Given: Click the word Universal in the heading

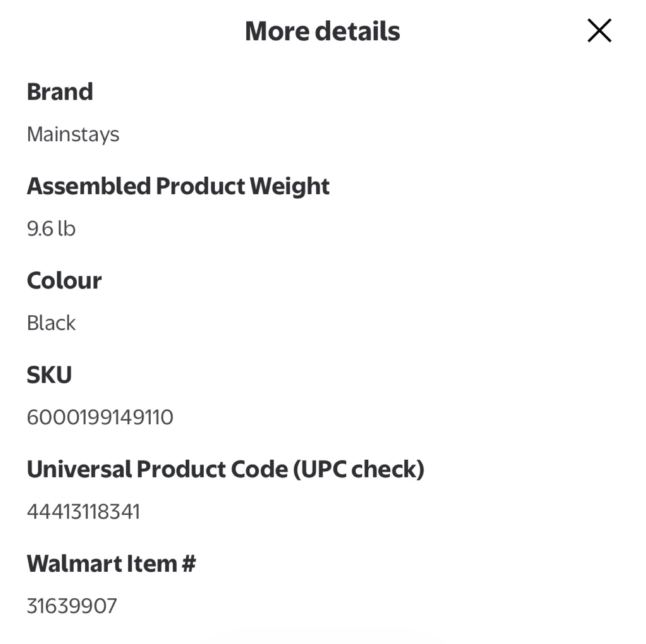Looking at the screenshot, I should tap(79, 470).
